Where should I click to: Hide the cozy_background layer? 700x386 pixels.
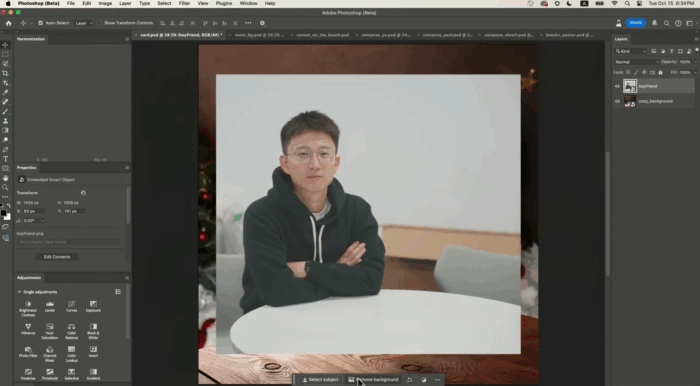(x=617, y=101)
